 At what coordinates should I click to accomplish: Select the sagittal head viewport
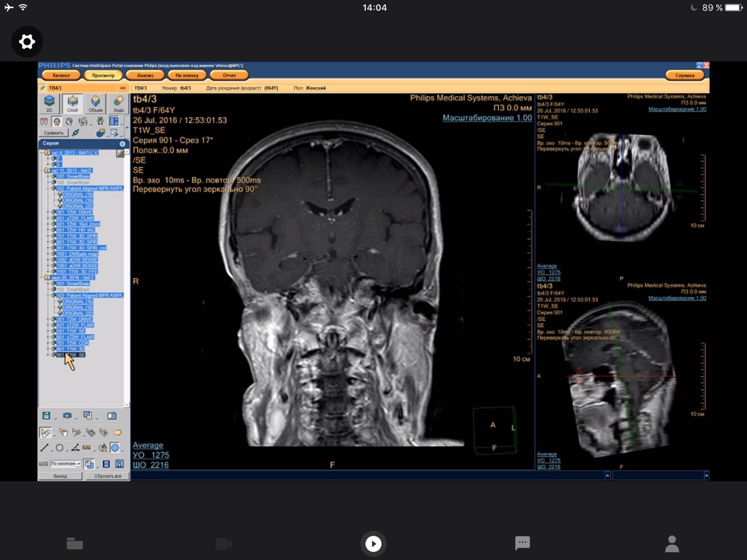point(622,376)
